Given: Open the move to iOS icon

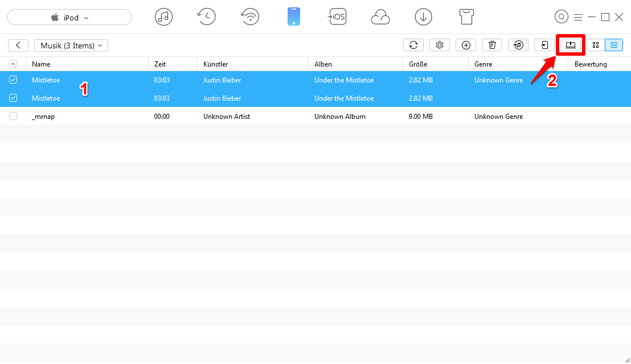Looking at the screenshot, I should [337, 17].
